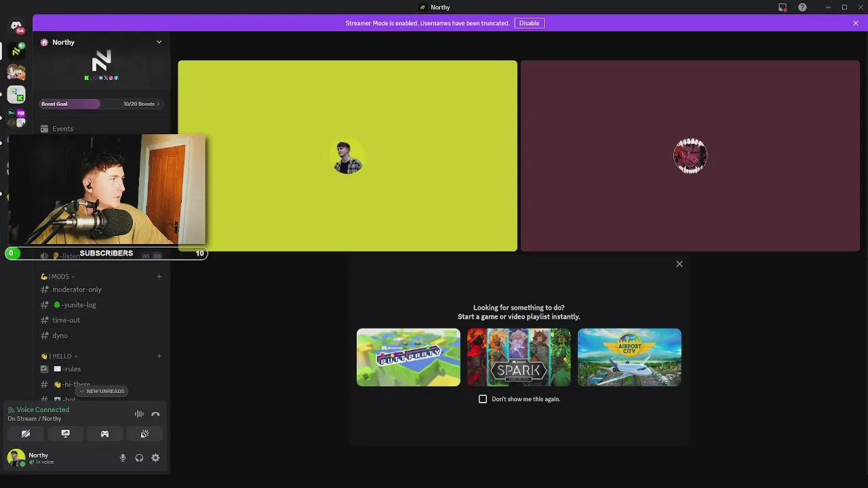This screenshot has width=868, height=488.
Task: Open Northy user profile avatar
Action: pyautogui.click(x=16, y=458)
